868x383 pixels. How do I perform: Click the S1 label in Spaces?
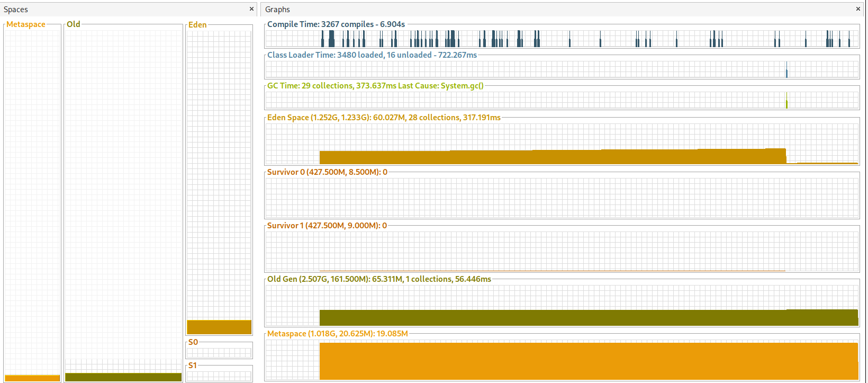193,366
